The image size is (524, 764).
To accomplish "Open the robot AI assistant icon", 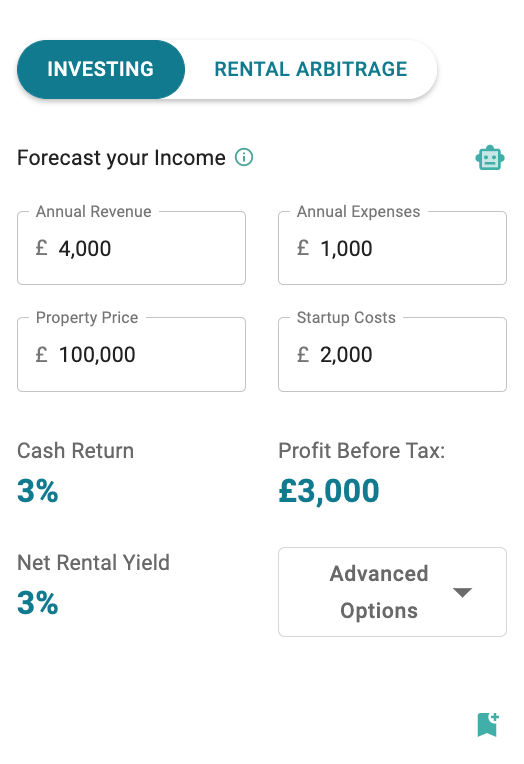I will coord(489,158).
